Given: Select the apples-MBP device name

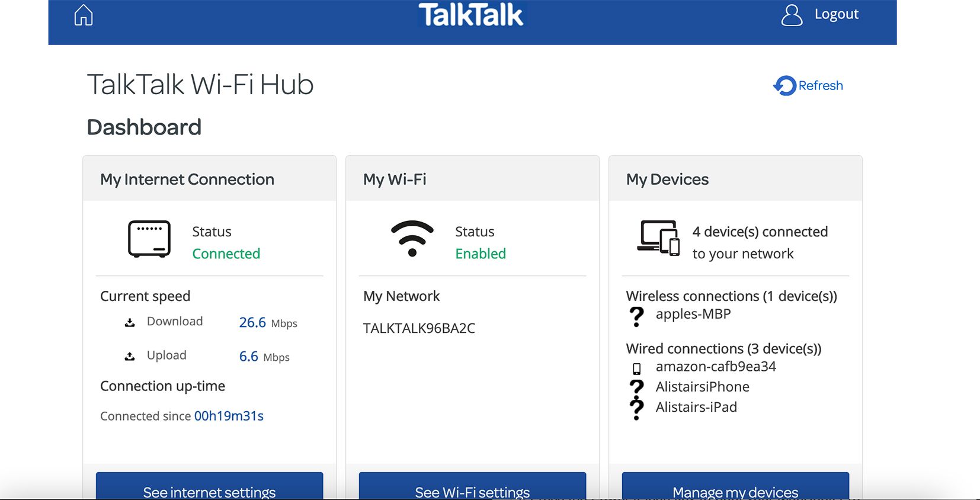Looking at the screenshot, I should click(693, 314).
